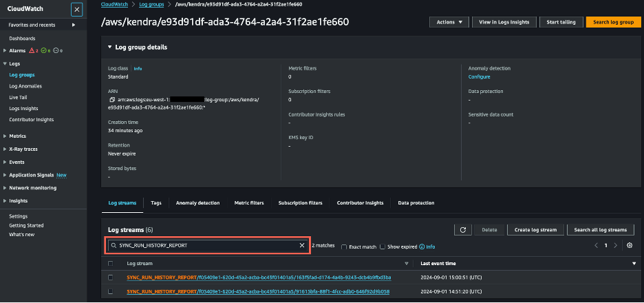Go to previous page of log streams
644x303 pixels.
tap(597, 245)
